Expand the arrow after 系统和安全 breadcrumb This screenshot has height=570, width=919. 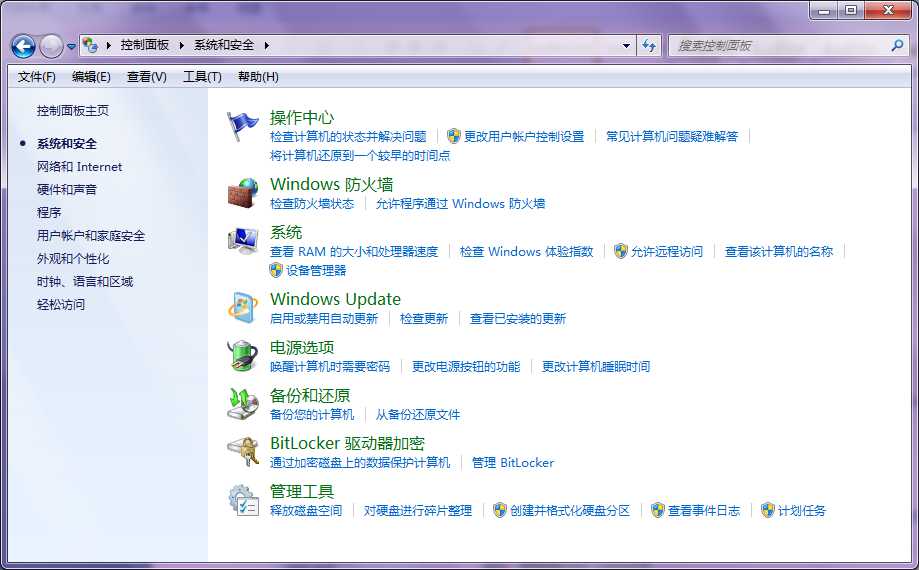tap(267, 45)
